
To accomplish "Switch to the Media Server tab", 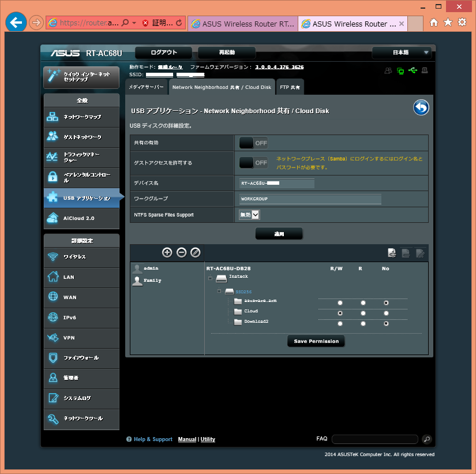I will 147,87.
